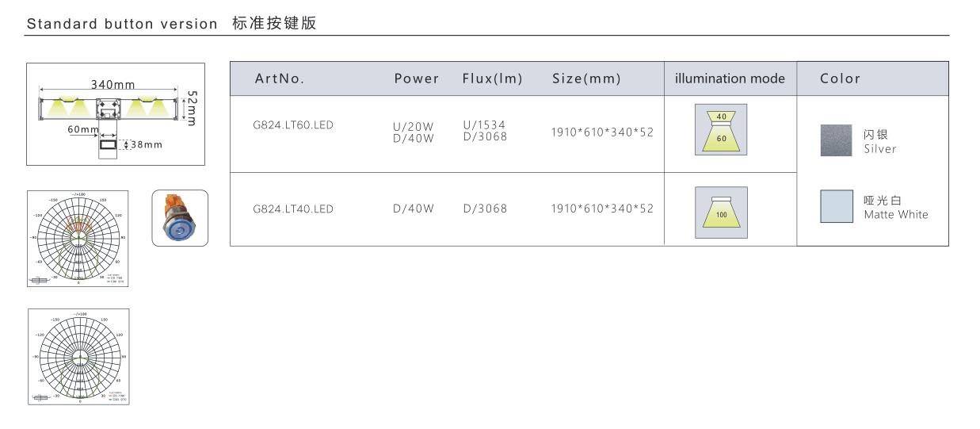Click the Color column header
This screenshot has width=980, height=429.
[x=841, y=79]
